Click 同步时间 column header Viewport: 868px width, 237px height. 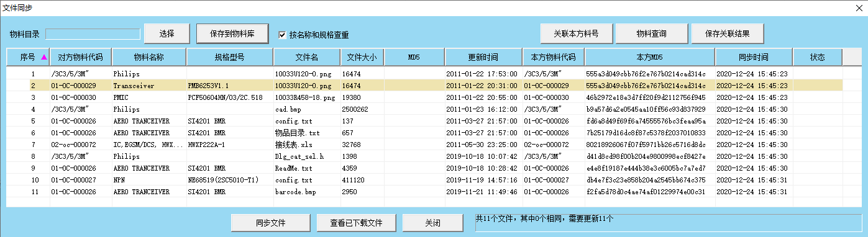pos(754,57)
